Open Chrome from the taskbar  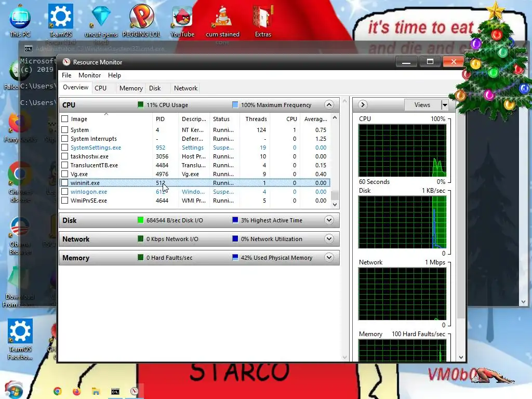tap(58, 392)
